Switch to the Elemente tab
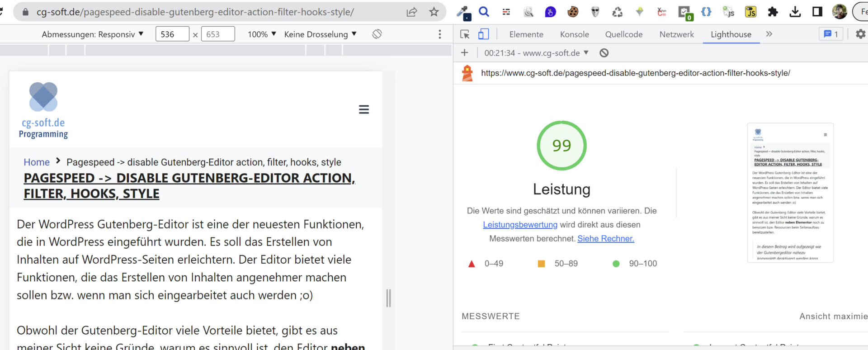Viewport: 868px width, 350px height. [x=526, y=34]
